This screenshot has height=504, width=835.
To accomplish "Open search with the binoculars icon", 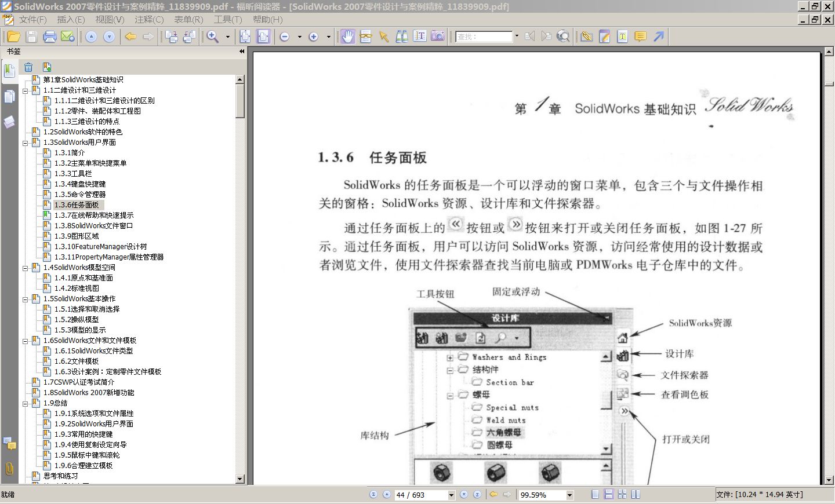I will tap(401, 36).
